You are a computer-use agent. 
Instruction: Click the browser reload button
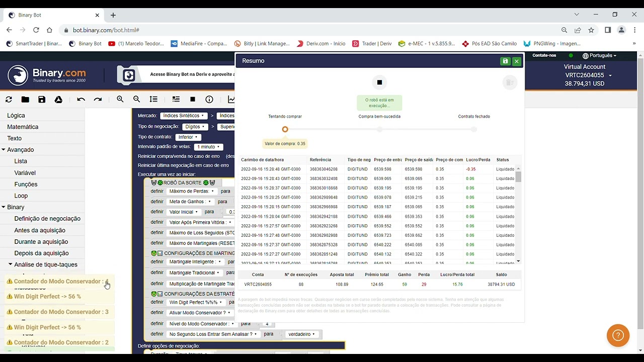coord(36,30)
